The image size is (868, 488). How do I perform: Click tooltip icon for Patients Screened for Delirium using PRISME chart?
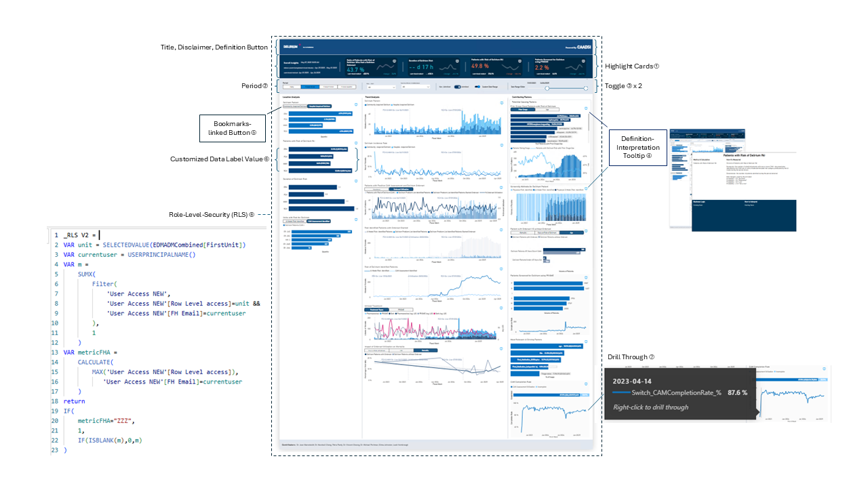tap(586, 277)
